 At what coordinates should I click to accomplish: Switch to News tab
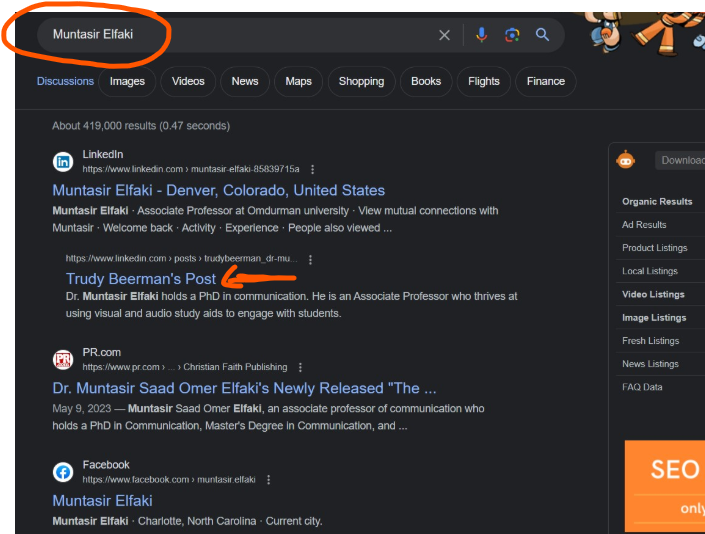[245, 81]
